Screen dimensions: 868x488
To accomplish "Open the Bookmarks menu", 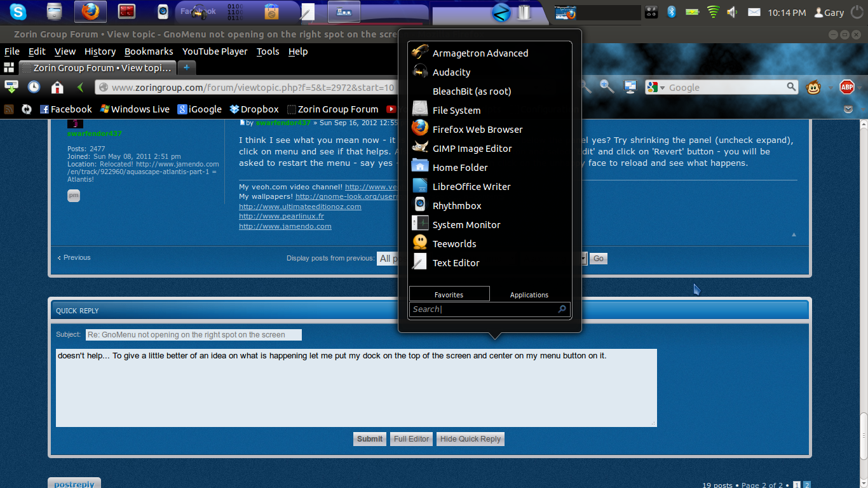I will coord(149,51).
